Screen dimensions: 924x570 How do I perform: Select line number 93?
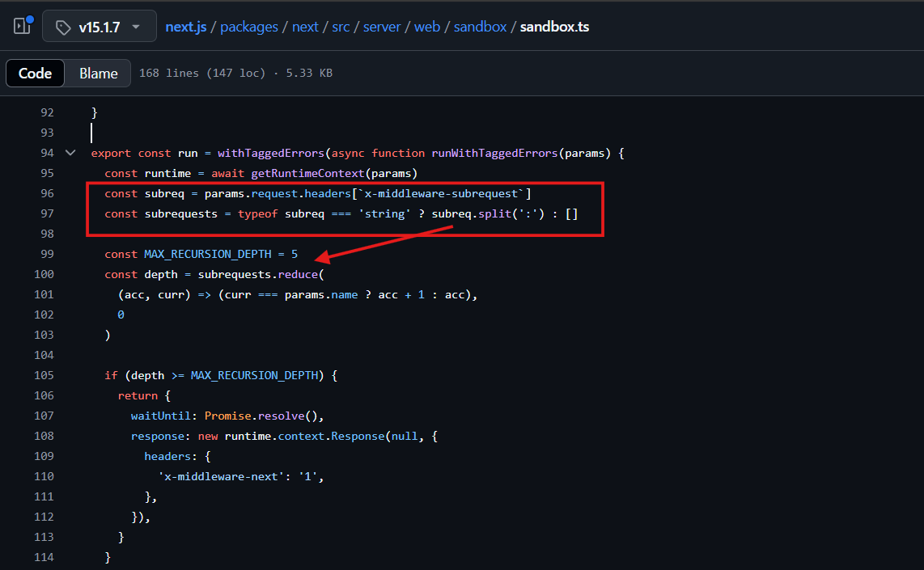pos(47,133)
